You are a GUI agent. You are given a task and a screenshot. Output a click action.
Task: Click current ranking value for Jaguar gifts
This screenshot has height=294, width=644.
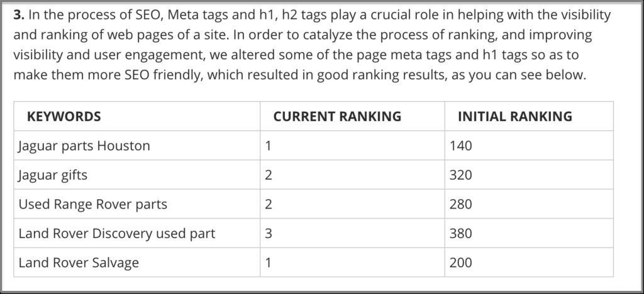269,175
